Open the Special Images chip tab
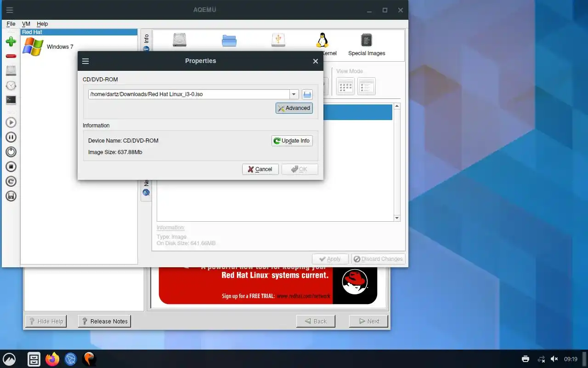 pos(367,44)
